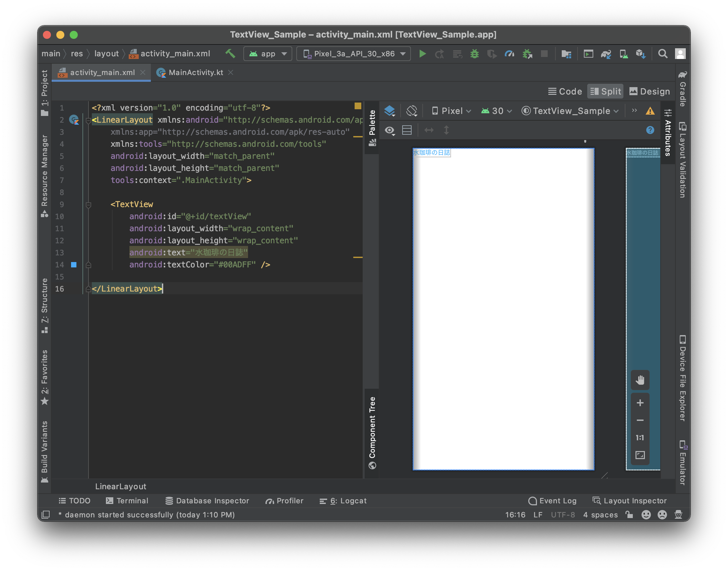Open the TextView_Sample theme selector
The image size is (728, 571).
point(570,111)
